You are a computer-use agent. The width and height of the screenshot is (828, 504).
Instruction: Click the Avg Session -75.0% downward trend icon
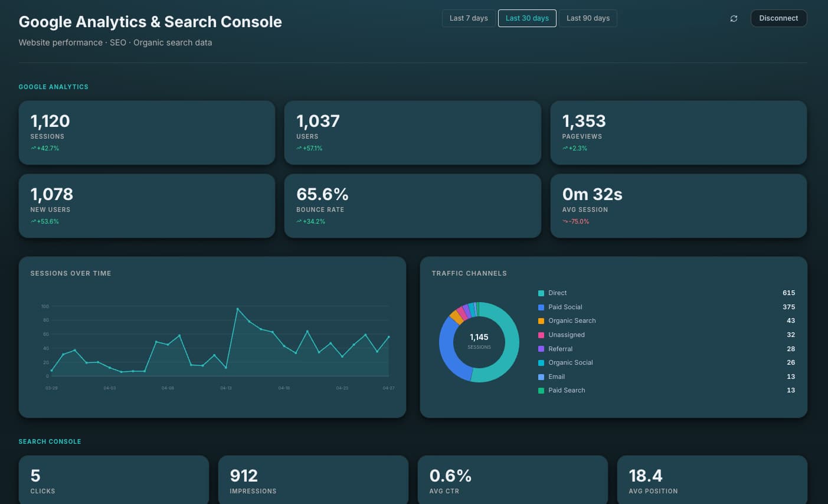(565, 222)
